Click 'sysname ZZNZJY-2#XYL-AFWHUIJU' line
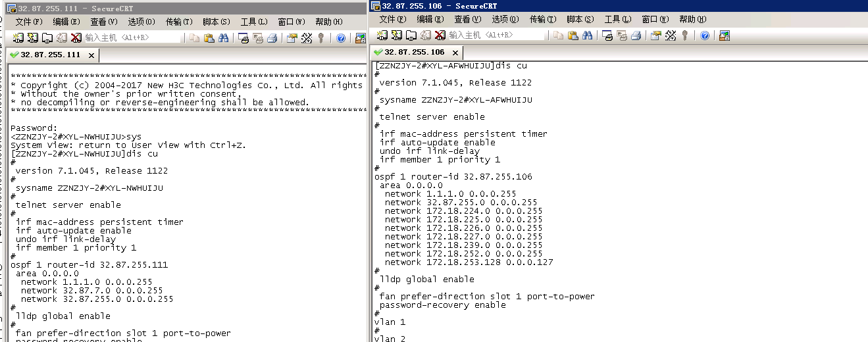 [456, 100]
